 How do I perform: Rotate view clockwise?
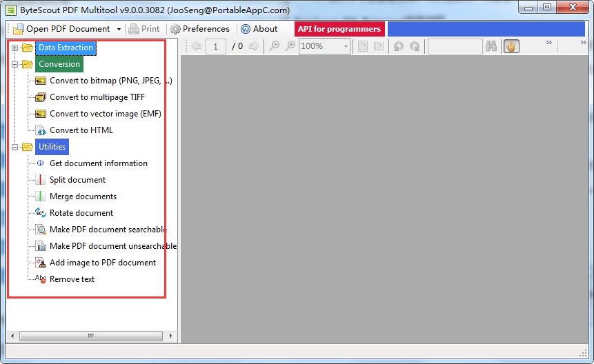tap(415, 46)
